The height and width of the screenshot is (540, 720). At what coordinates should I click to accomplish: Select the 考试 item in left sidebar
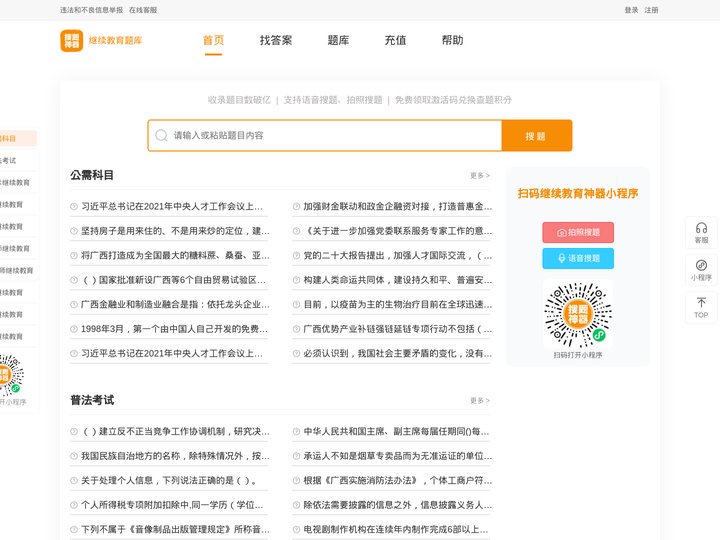coord(18,161)
